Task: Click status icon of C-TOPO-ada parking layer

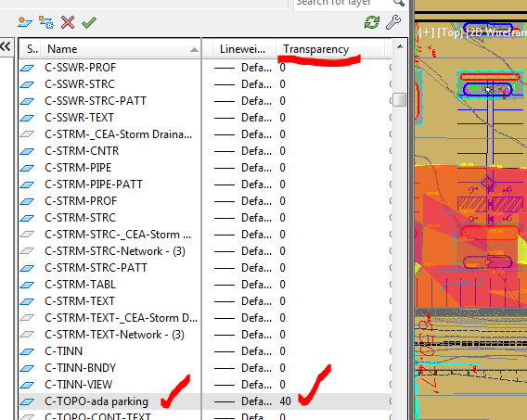Action: tap(27, 401)
